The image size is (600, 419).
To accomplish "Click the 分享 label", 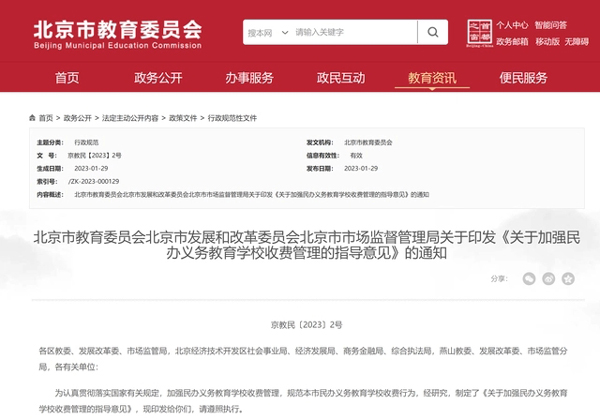I will tap(499, 279).
